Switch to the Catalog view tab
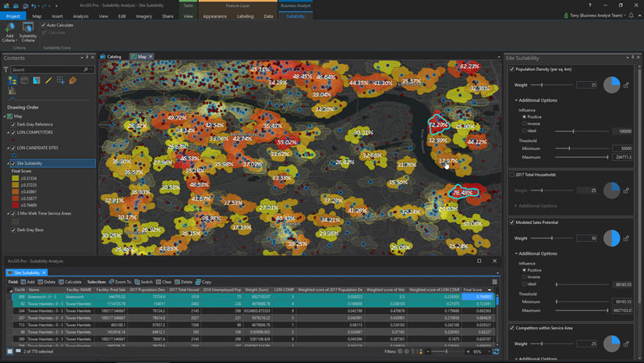644x363 pixels. click(111, 57)
